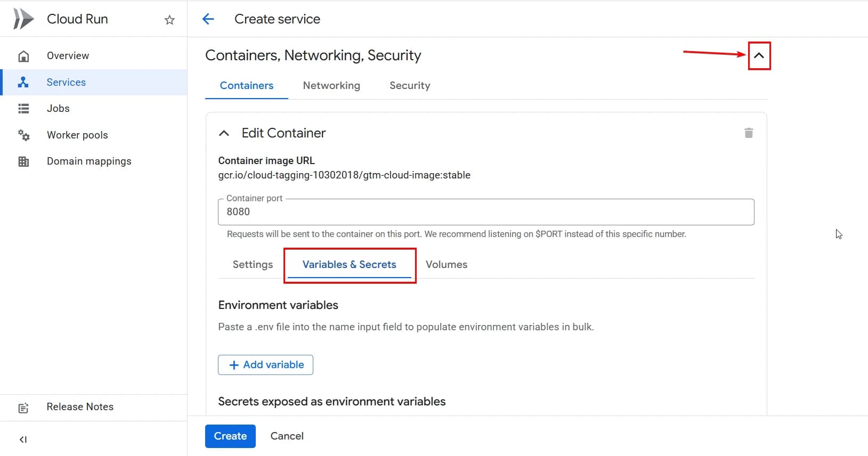
Task: Pin Cloud Run with the star icon
Action: [x=169, y=20]
